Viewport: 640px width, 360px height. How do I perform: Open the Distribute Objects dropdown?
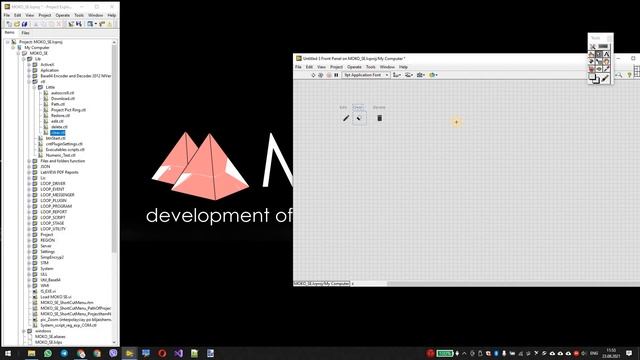coord(409,75)
